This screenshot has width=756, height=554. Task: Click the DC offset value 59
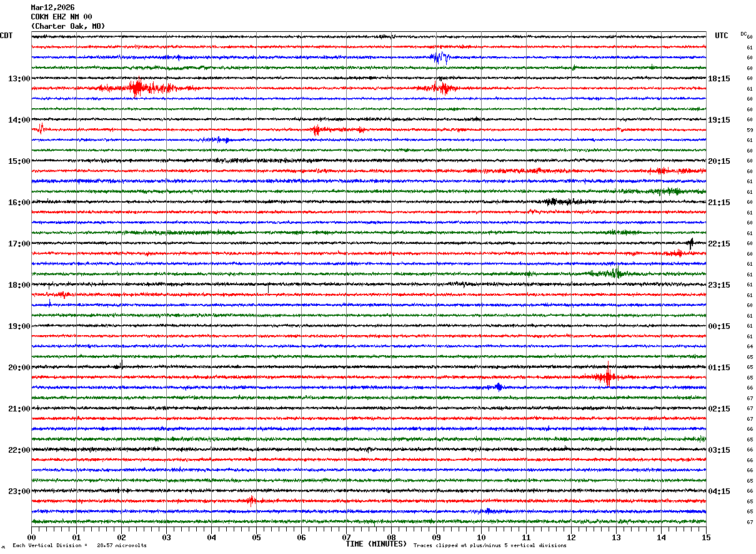[x=750, y=130]
